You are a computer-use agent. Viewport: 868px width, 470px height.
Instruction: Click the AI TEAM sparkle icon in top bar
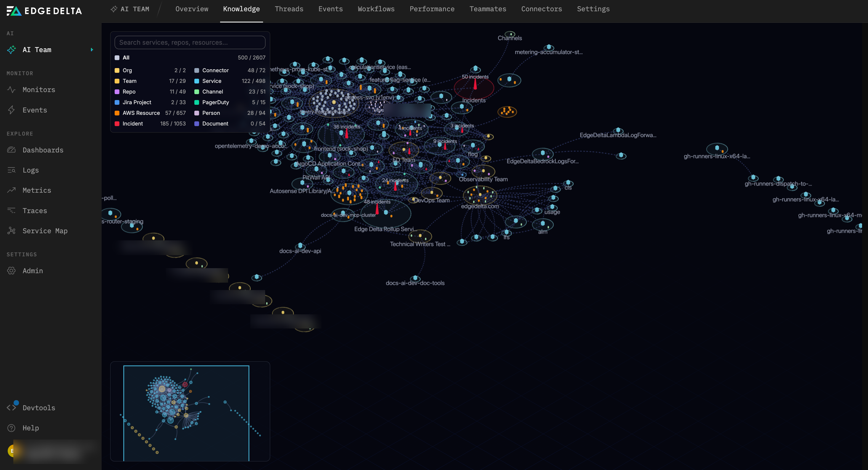pyautogui.click(x=114, y=9)
